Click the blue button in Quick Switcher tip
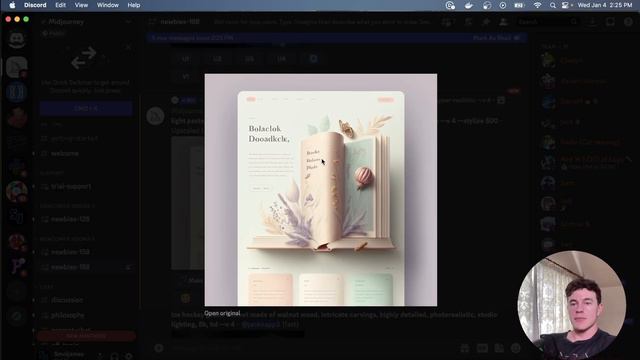 click(x=86, y=109)
